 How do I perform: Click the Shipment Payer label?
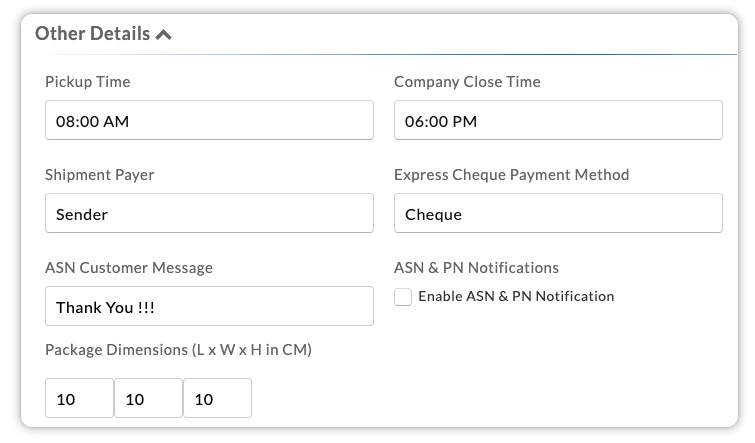click(x=100, y=175)
